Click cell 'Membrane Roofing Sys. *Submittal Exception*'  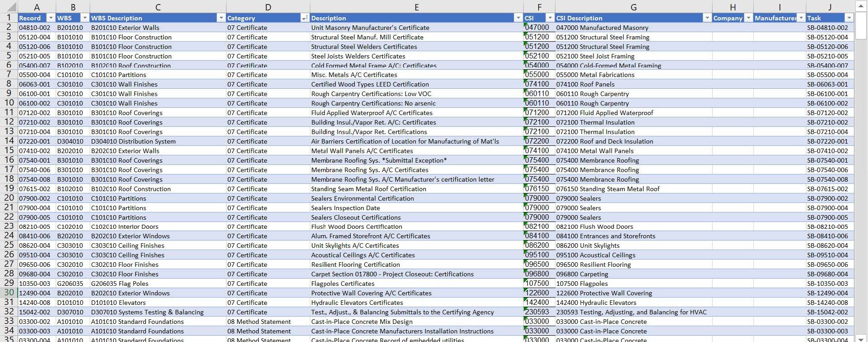(x=416, y=160)
